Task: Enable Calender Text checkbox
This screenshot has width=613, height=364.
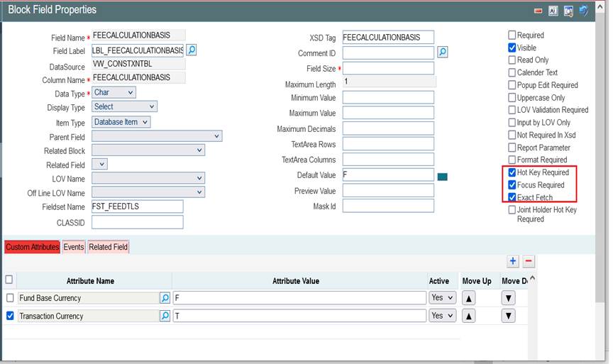Action: tap(512, 72)
